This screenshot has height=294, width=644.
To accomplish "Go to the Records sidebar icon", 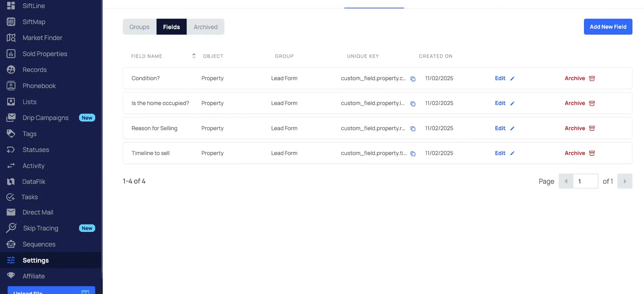I will pyautogui.click(x=11, y=70).
